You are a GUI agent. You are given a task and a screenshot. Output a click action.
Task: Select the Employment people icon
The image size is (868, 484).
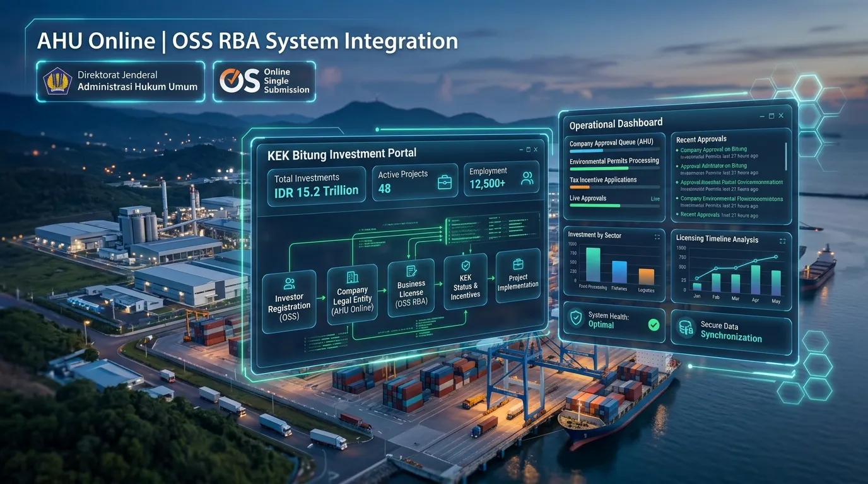click(527, 178)
